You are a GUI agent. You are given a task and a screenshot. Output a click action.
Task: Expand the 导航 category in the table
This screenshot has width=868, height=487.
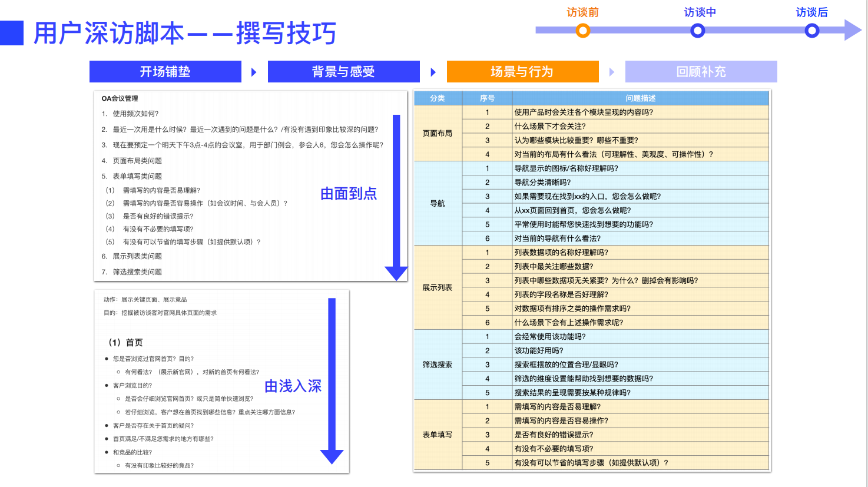pyautogui.click(x=438, y=203)
